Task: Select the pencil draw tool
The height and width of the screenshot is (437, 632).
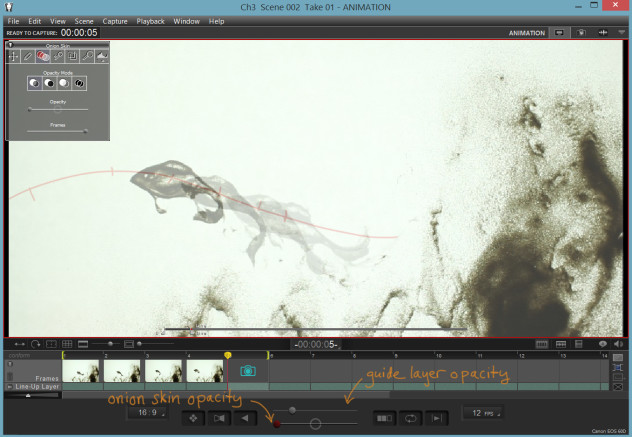Action: pos(28,57)
